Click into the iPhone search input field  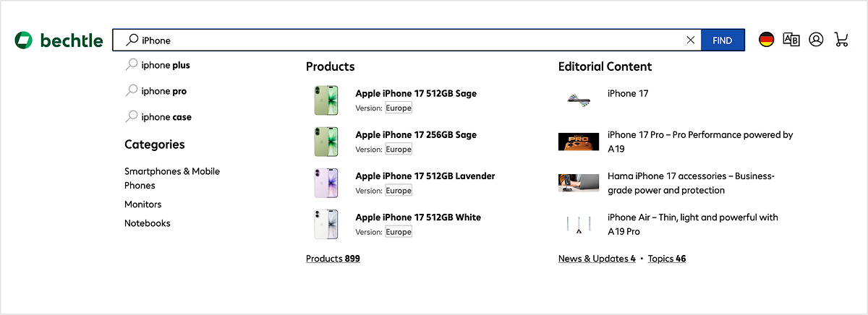[x=405, y=40]
